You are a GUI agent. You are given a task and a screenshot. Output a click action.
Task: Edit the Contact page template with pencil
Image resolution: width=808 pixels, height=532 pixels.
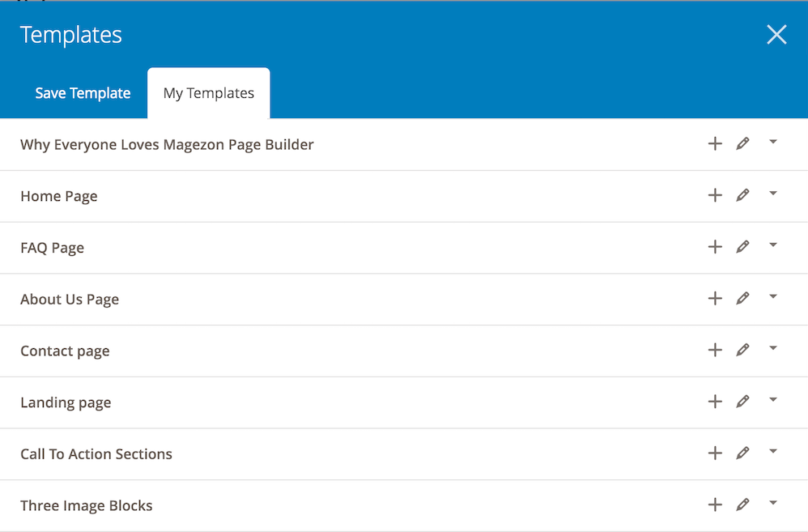pos(742,350)
